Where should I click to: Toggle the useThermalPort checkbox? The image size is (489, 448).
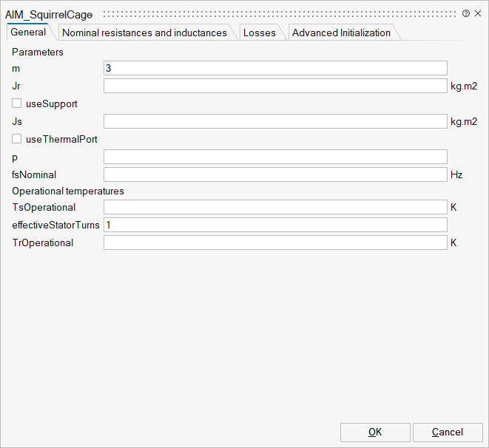[x=17, y=139]
